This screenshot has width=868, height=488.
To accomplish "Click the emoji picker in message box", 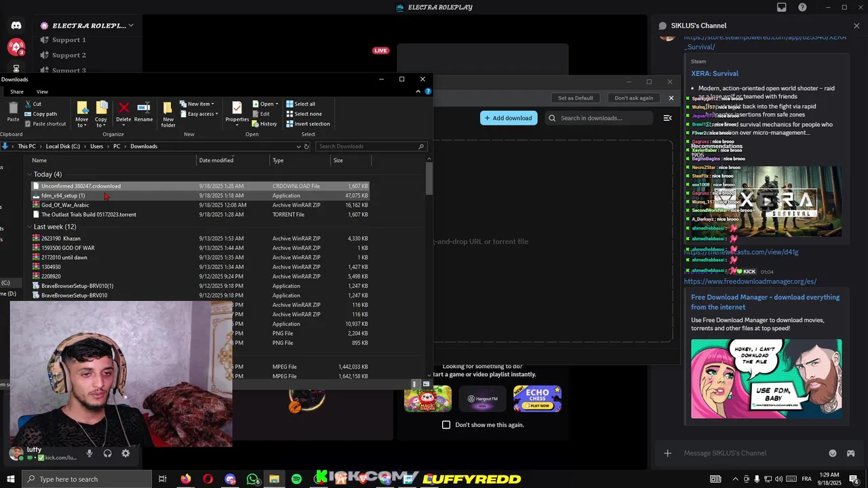I will [833, 453].
